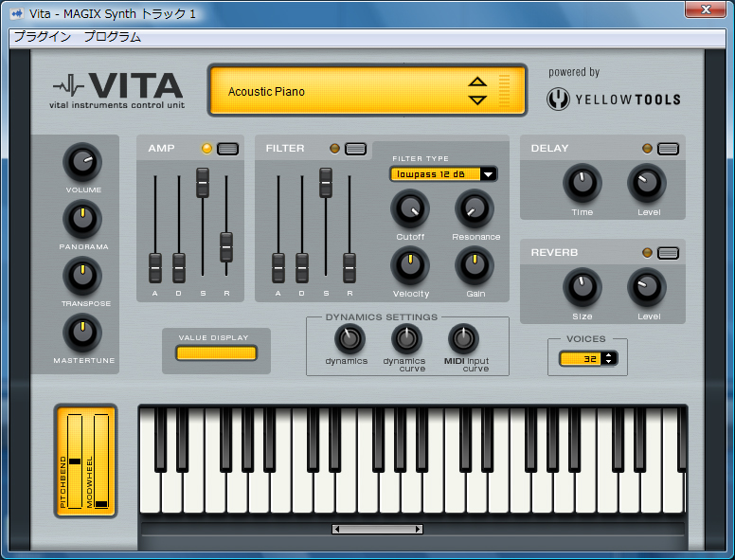Click the window title bar app icon

(x=17, y=13)
